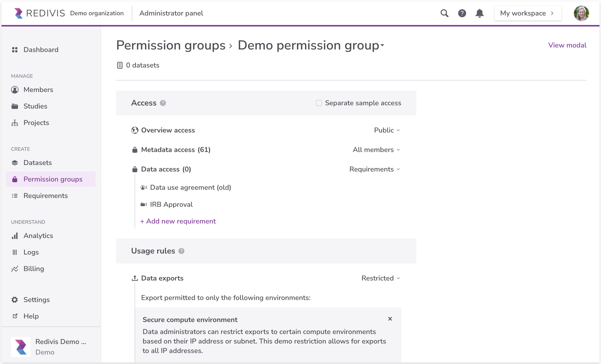The width and height of the screenshot is (601, 364).
Task: Click the Metadata access lock icon
Action: click(135, 150)
